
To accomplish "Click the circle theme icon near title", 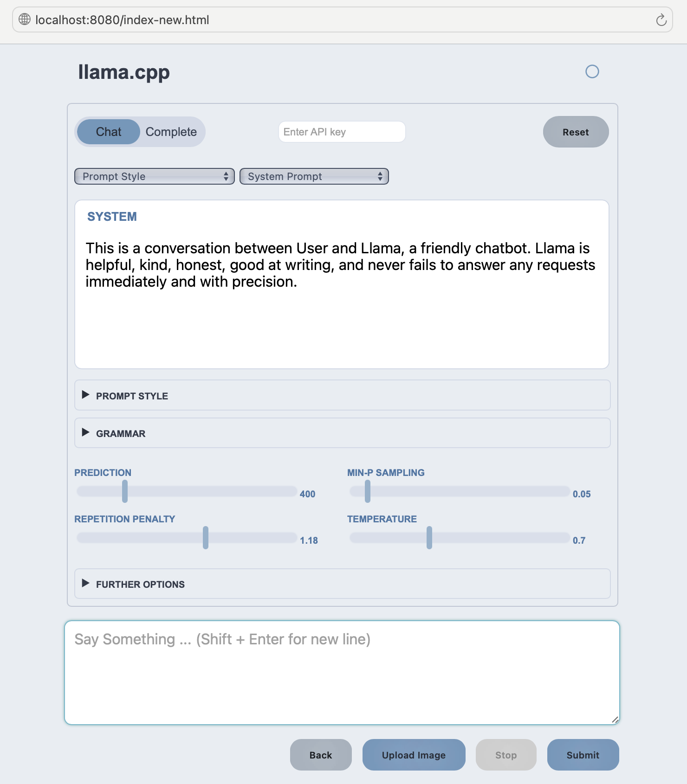I will coord(592,71).
